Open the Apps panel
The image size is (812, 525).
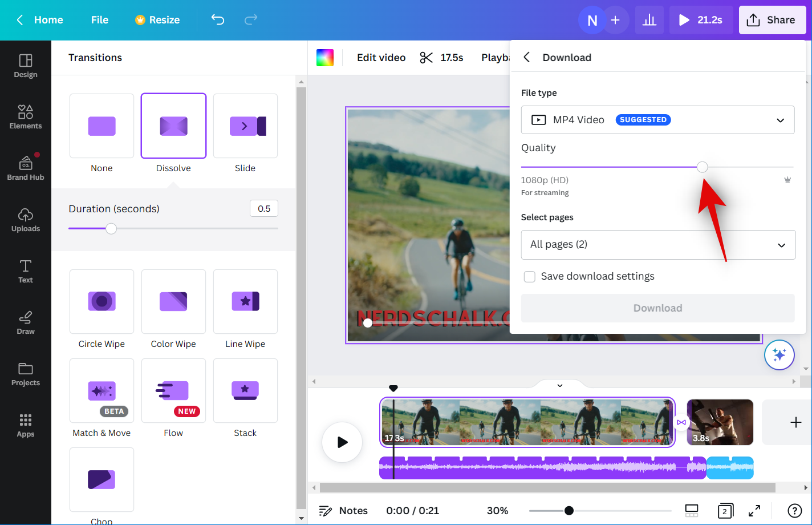26,425
